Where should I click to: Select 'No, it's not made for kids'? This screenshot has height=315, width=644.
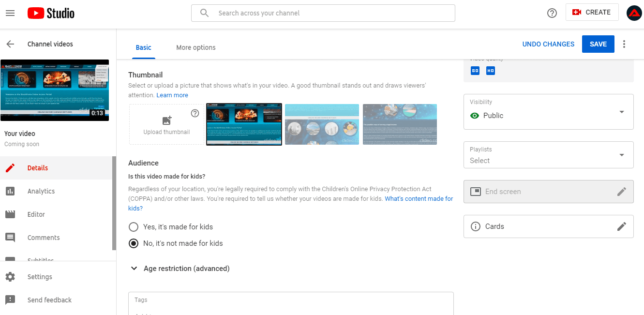pyautogui.click(x=134, y=243)
